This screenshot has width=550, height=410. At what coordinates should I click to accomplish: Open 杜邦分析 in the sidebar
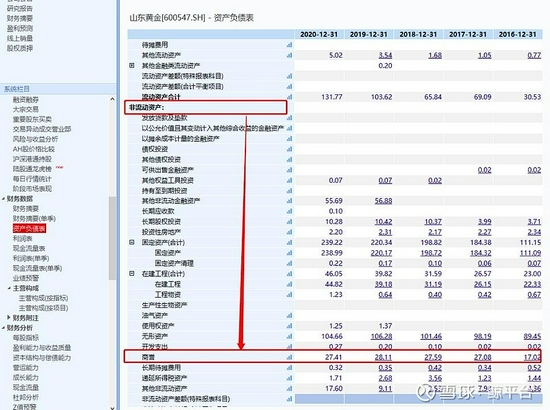pyautogui.click(x=26, y=397)
